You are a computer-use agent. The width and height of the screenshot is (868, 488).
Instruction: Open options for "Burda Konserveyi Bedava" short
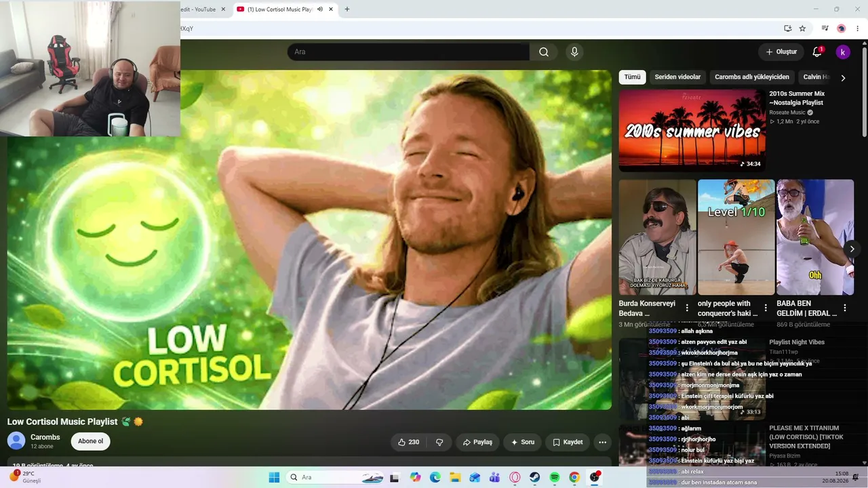[x=687, y=308]
